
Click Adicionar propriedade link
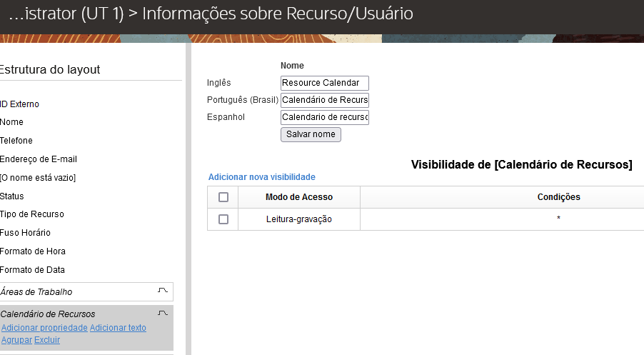(x=44, y=328)
